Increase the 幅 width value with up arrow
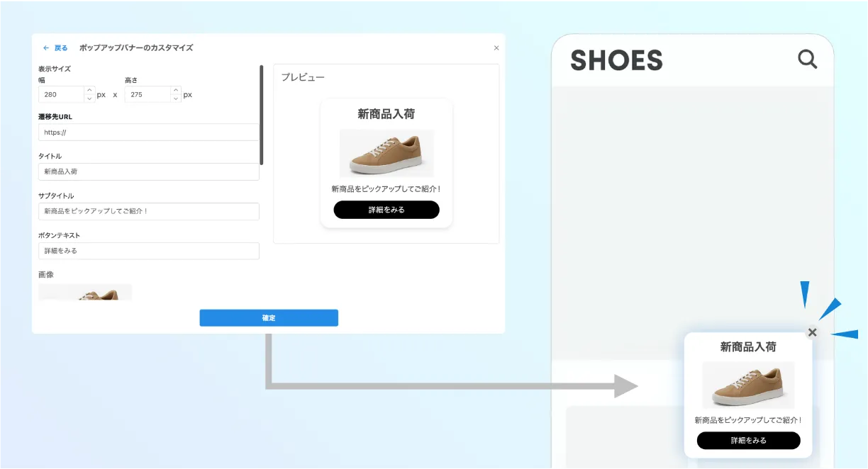This screenshot has width=868, height=469. pos(89,90)
